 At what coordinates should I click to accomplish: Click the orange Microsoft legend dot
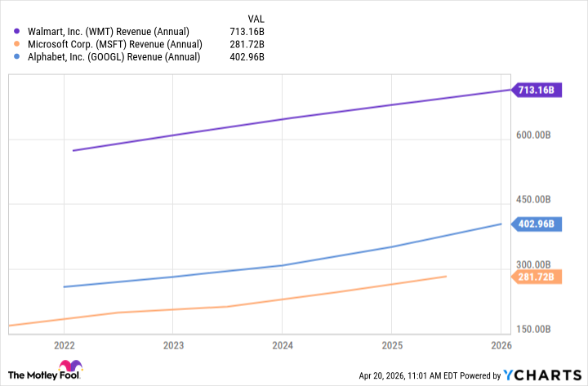[x=17, y=44]
